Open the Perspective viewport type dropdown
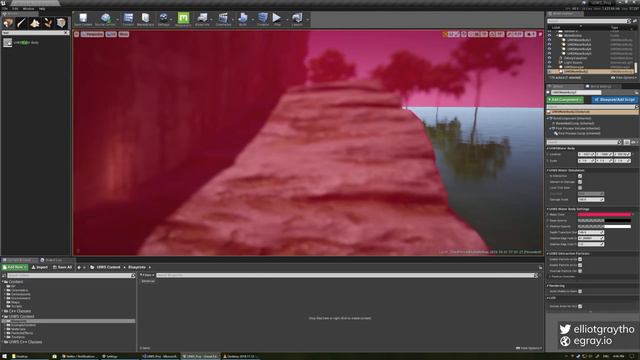The image size is (640, 360). (92, 34)
